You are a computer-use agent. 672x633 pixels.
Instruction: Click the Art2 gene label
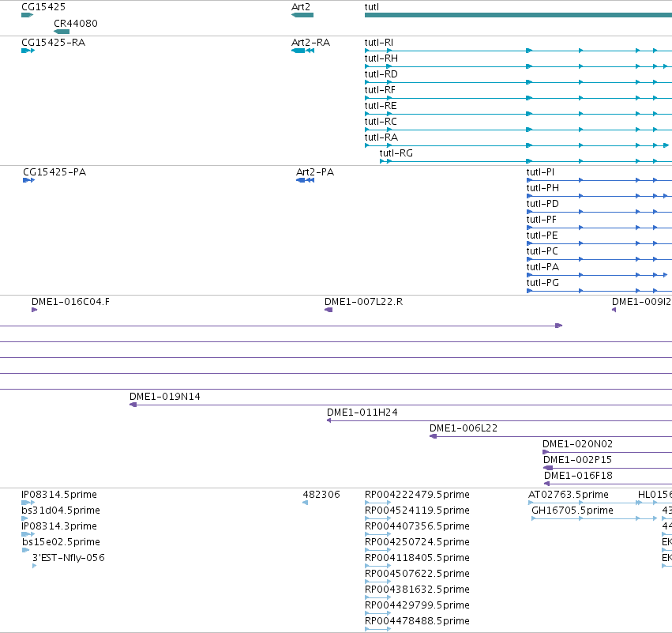[x=300, y=7]
